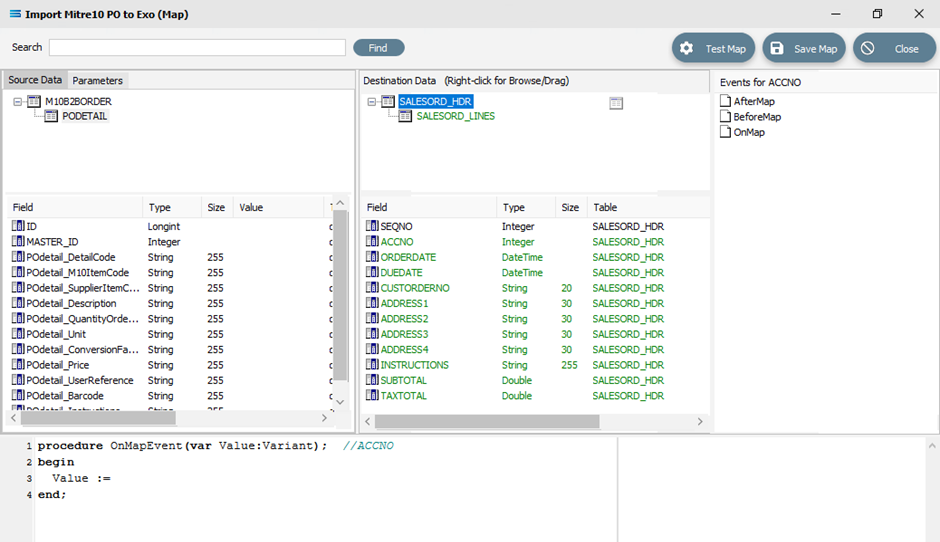Image resolution: width=940 pixels, height=542 pixels.
Task: Switch to the Parameters tab
Action: coord(97,80)
